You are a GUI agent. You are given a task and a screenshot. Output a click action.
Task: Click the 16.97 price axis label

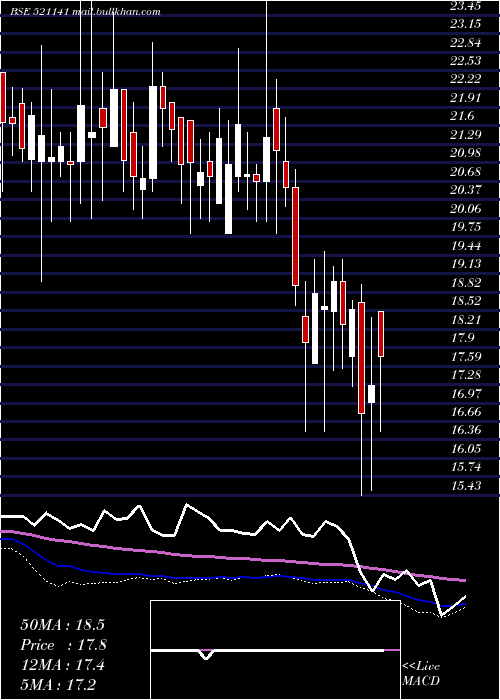coord(466,393)
